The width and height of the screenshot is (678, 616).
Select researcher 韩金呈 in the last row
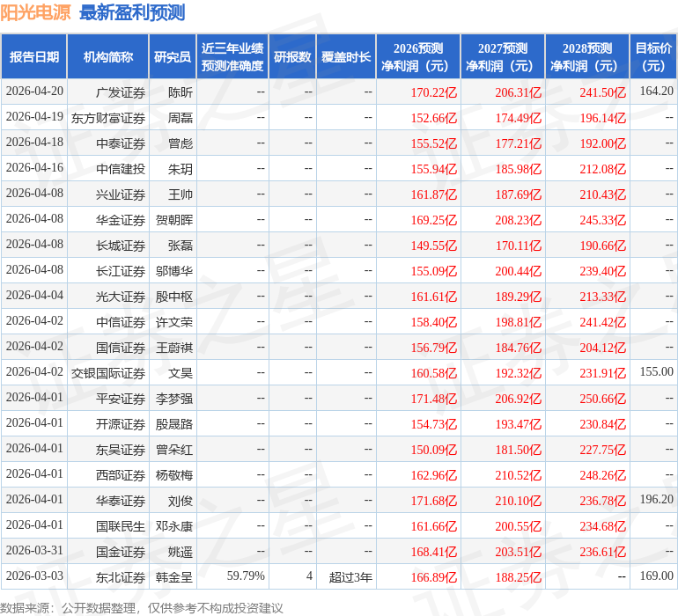(173, 576)
